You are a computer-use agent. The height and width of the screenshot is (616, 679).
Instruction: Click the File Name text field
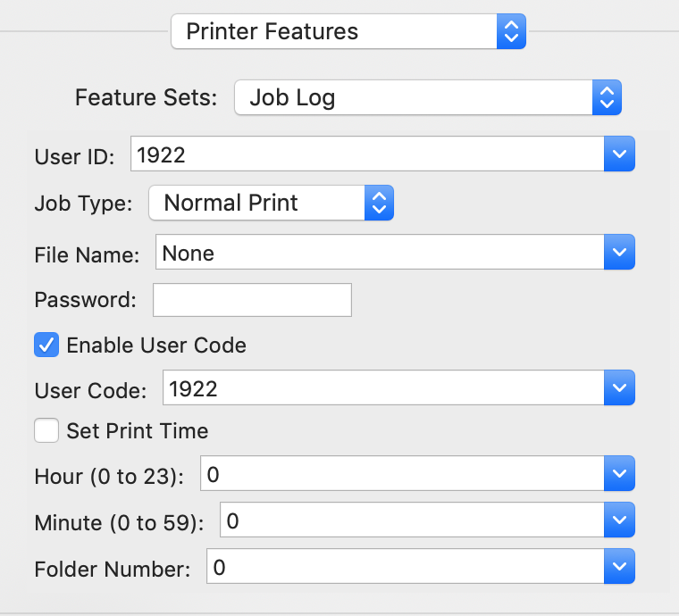(x=380, y=253)
